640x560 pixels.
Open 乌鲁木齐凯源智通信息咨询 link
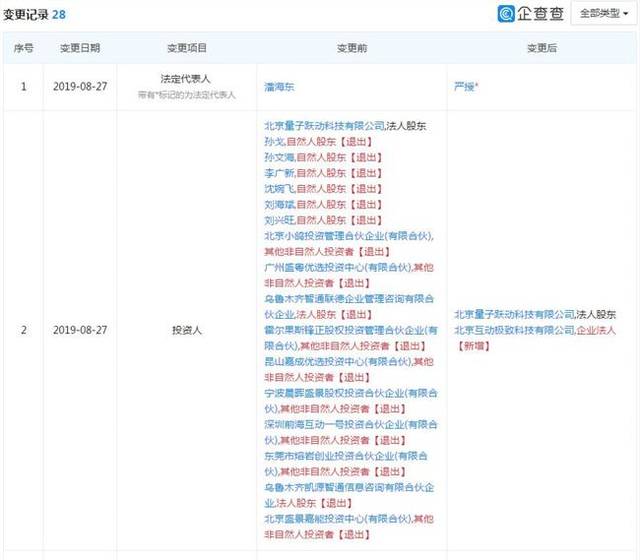pos(349,495)
